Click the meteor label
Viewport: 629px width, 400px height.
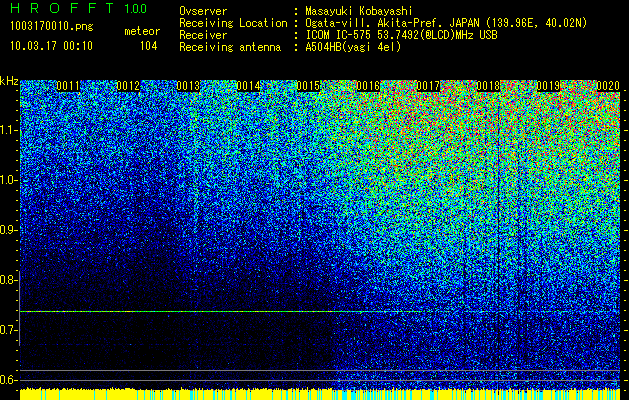[142, 31]
